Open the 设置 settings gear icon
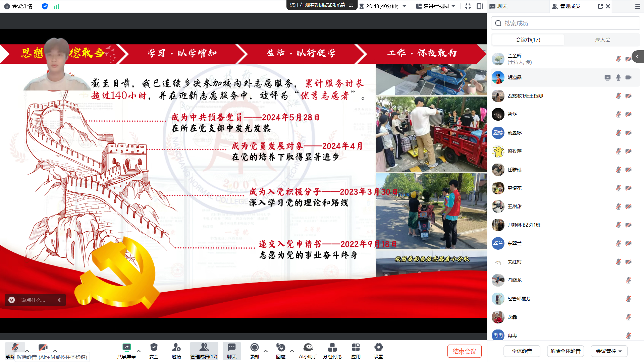The width and height of the screenshot is (644, 362). coord(378,348)
